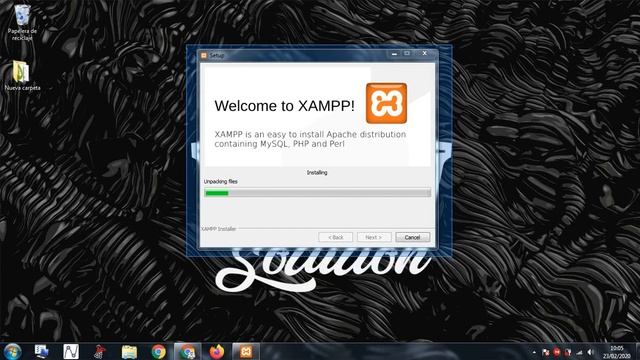This screenshot has width=640, height=360.
Task: Switch to the active Chrome profile window in taskbar
Action: [x=187, y=351]
